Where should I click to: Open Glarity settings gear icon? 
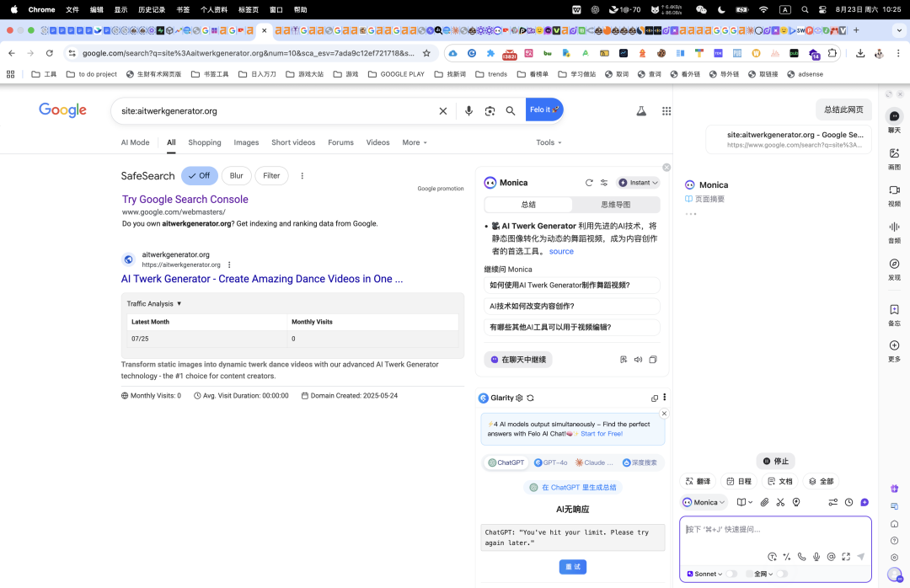pos(519,398)
